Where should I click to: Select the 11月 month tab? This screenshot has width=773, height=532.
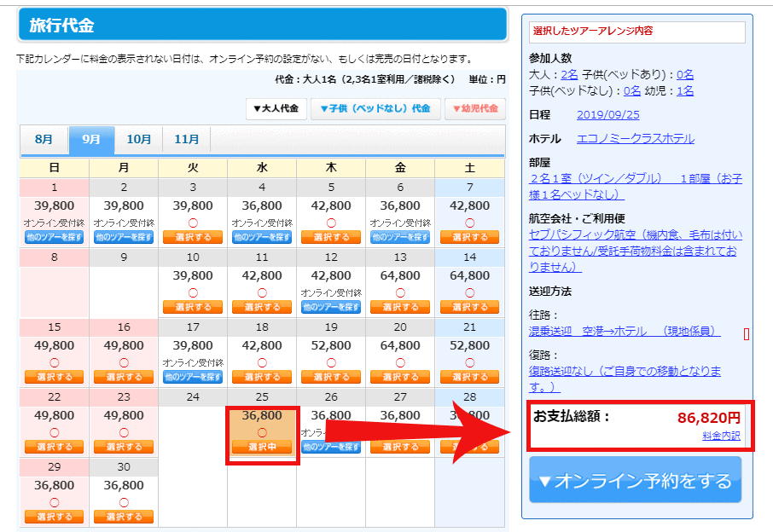tap(186, 139)
